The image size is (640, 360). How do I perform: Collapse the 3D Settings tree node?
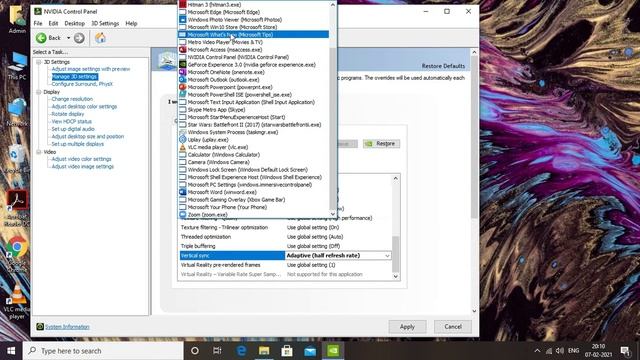39,62
